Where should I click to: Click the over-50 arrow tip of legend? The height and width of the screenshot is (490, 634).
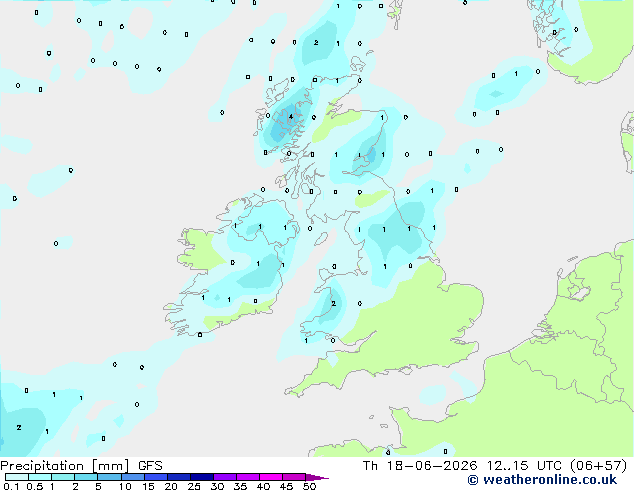pyautogui.click(x=317, y=477)
